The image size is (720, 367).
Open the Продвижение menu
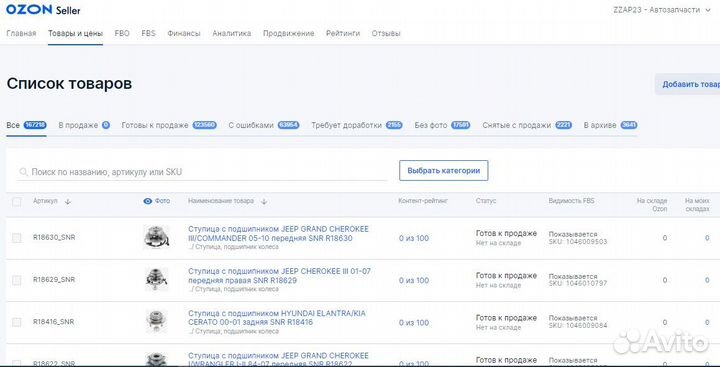pos(289,34)
